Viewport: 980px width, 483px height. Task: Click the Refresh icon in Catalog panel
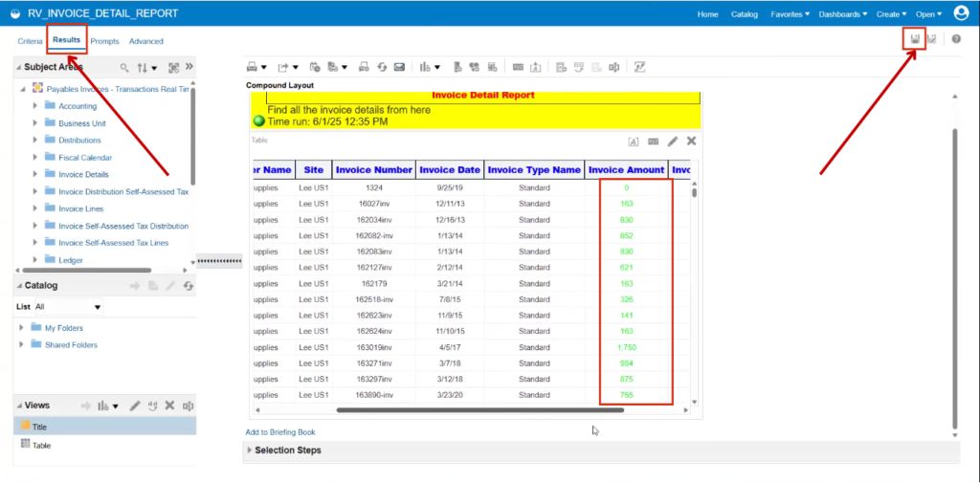(189, 286)
